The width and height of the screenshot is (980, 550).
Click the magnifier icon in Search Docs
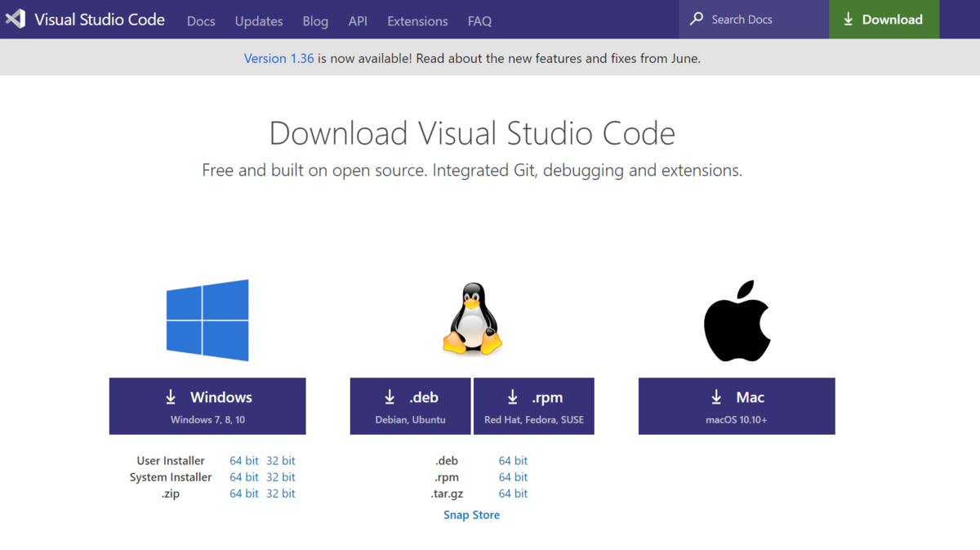pyautogui.click(x=697, y=19)
